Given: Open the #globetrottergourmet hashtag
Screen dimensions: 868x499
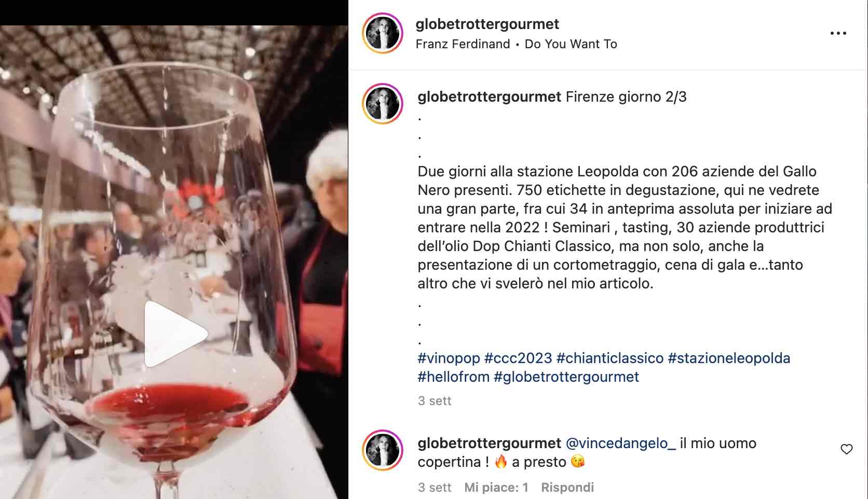Looking at the screenshot, I should (x=566, y=377).
